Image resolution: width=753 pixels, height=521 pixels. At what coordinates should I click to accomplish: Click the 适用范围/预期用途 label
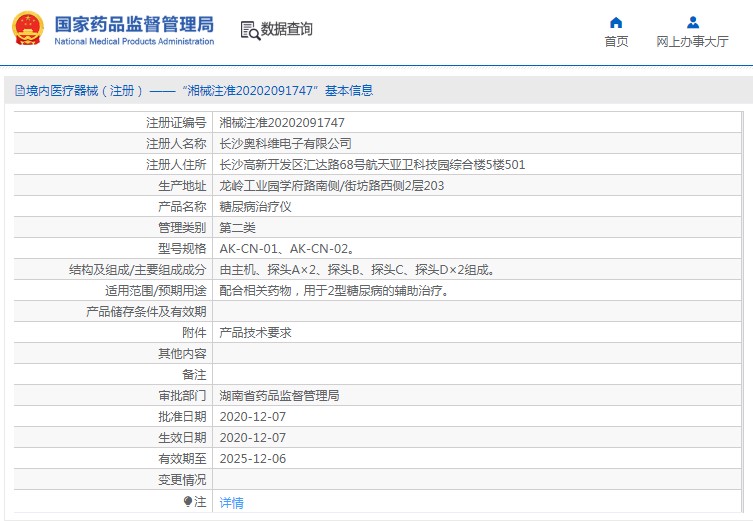tap(156, 291)
